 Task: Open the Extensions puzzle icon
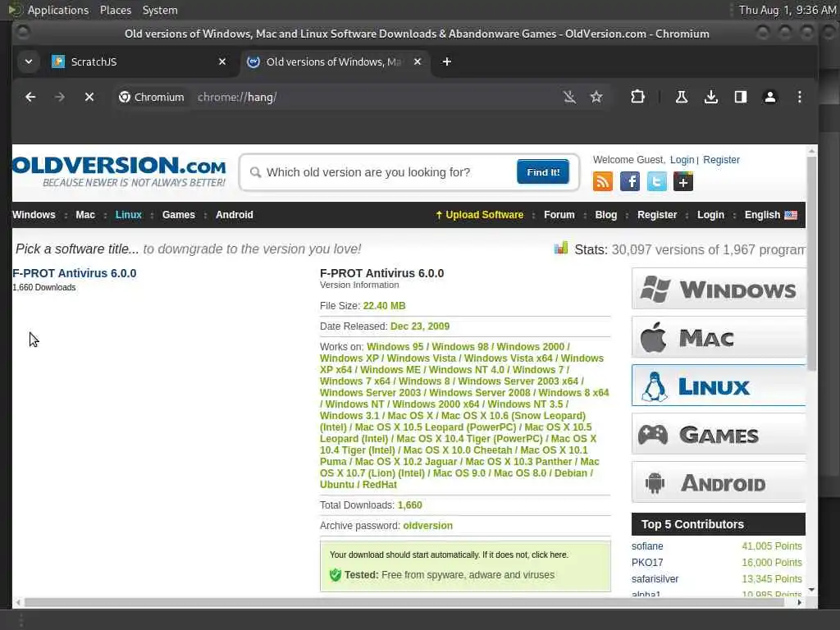pos(637,97)
